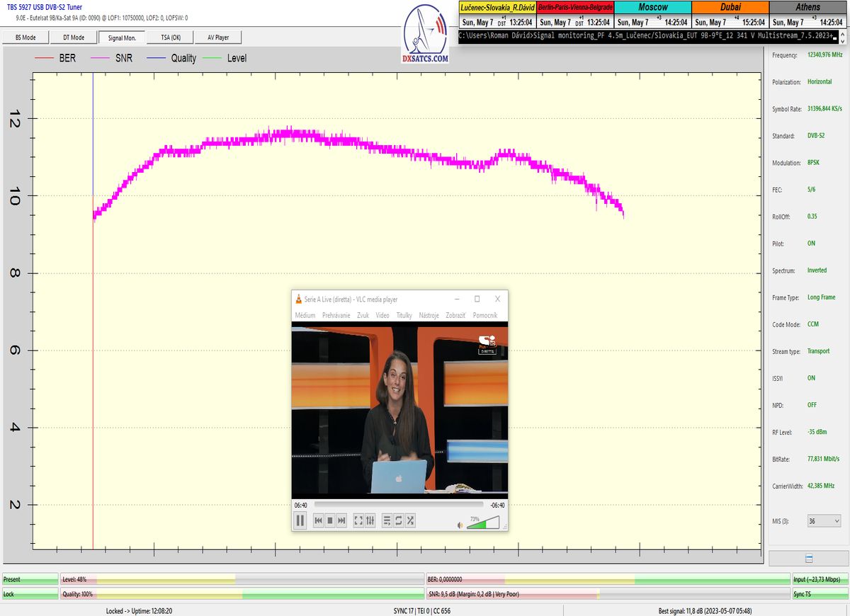Open the Médium menu in VLC
Screen dimensions: 850x616
click(305, 315)
